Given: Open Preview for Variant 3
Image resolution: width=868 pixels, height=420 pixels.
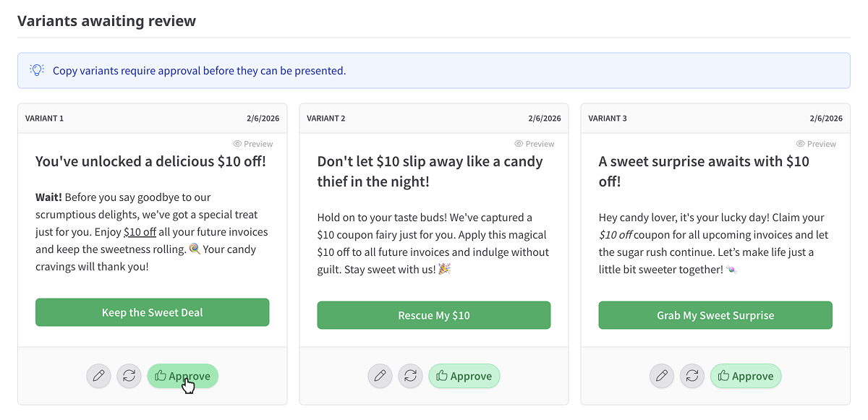Looking at the screenshot, I should coord(816,144).
